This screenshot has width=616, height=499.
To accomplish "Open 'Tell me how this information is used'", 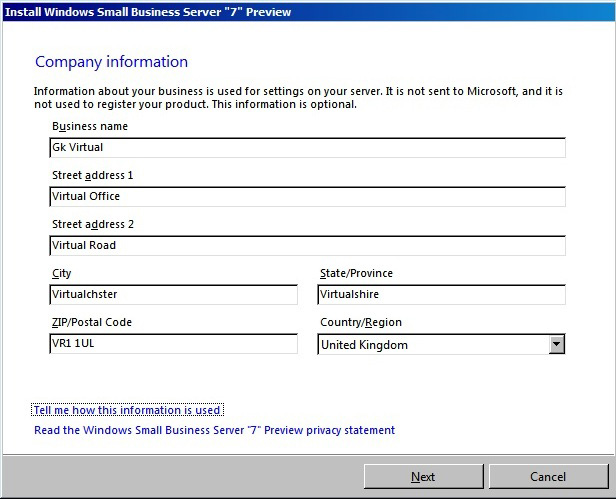I will pyautogui.click(x=127, y=410).
